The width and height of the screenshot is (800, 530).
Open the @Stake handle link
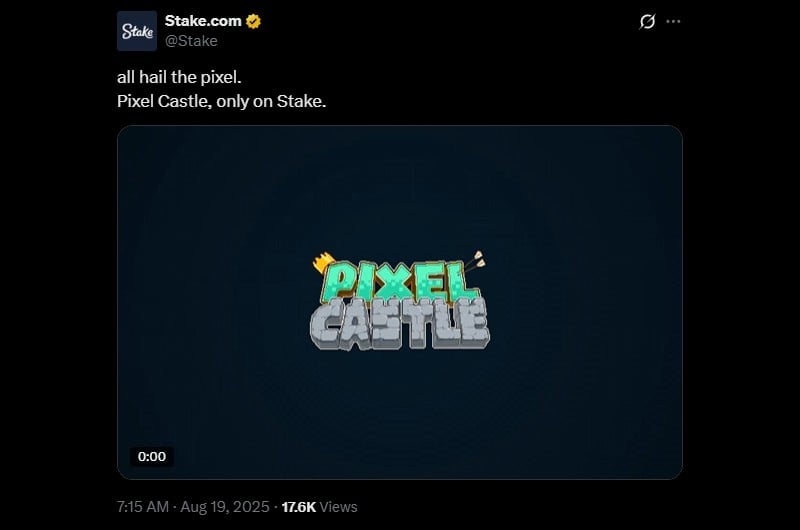[191, 41]
